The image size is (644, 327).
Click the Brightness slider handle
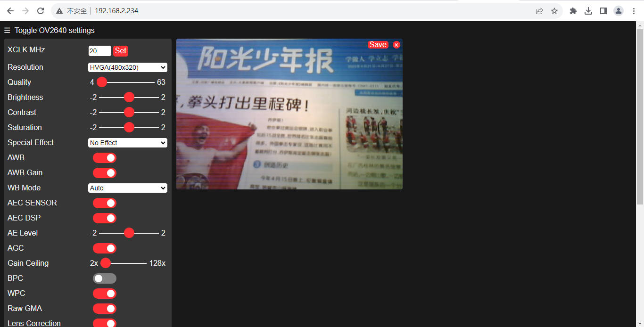129,97
